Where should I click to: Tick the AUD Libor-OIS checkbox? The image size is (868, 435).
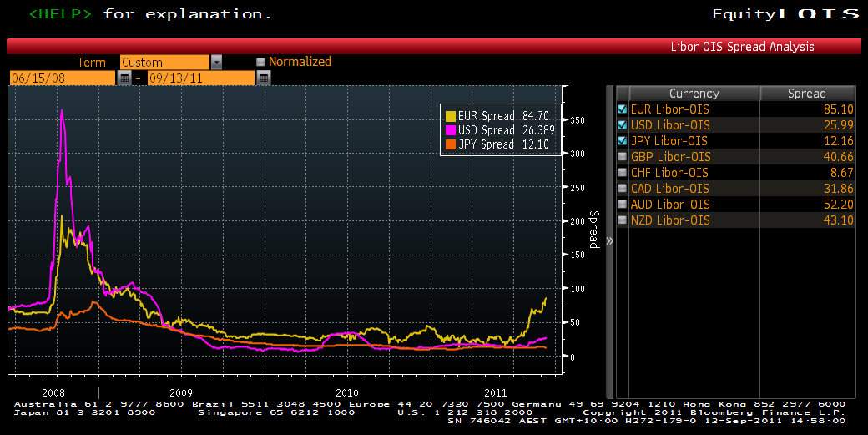point(622,205)
